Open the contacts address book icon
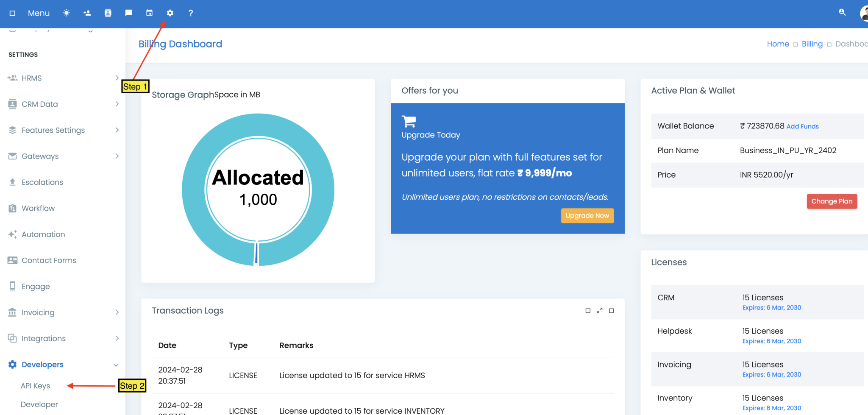 (x=108, y=13)
